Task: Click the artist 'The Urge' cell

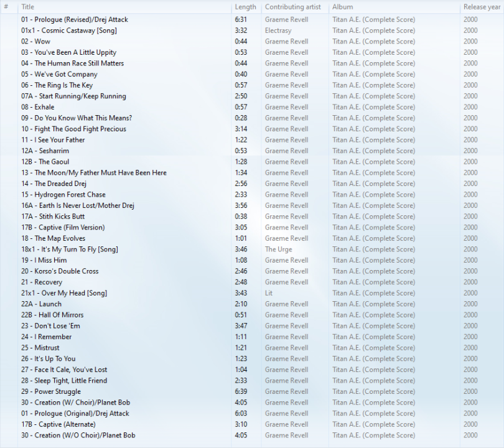Action: tap(278, 249)
